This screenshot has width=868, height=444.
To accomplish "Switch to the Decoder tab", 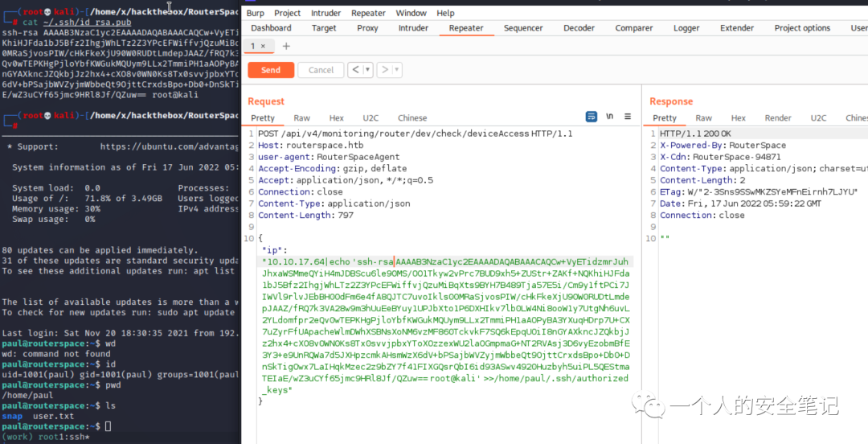I will [x=579, y=27].
